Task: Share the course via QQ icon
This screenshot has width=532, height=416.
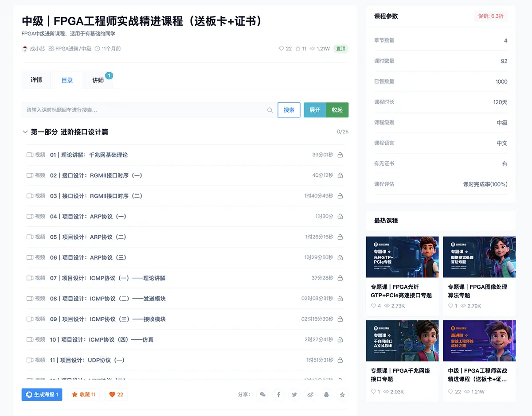Action: tap(326, 394)
